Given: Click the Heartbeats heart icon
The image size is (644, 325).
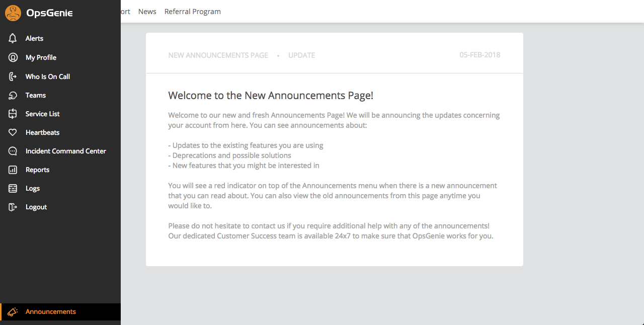Looking at the screenshot, I should click(x=13, y=132).
